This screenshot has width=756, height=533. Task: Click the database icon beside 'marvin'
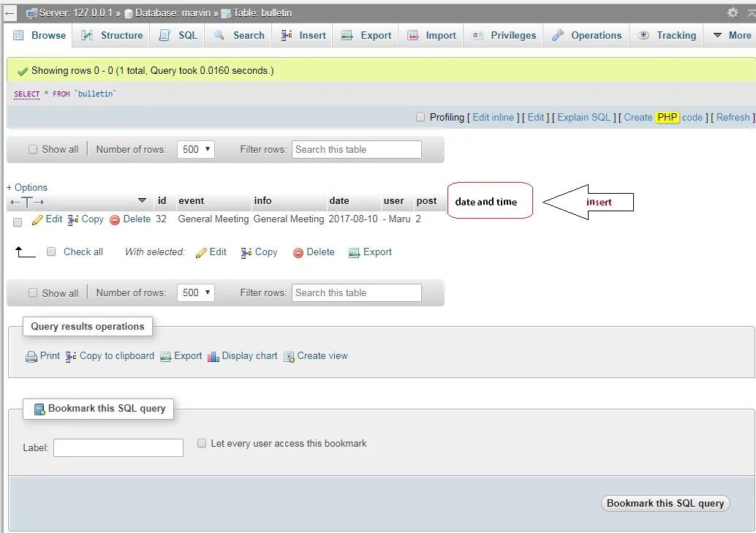[129, 14]
